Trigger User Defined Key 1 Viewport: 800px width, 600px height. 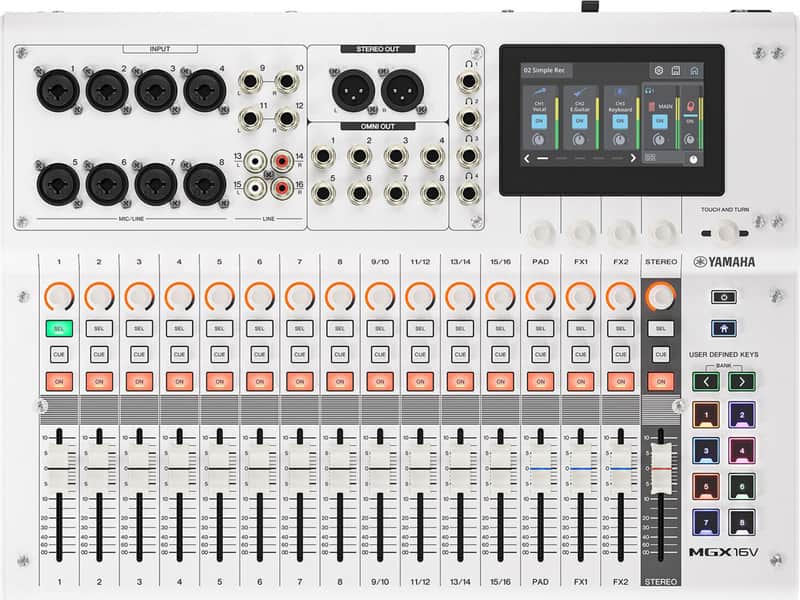[x=706, y=414]
